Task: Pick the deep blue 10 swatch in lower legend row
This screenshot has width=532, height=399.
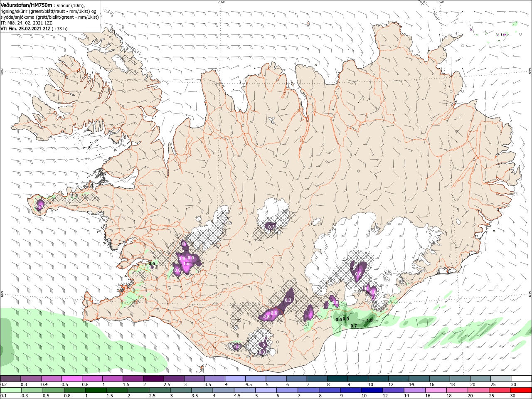Action: [372, 390]
